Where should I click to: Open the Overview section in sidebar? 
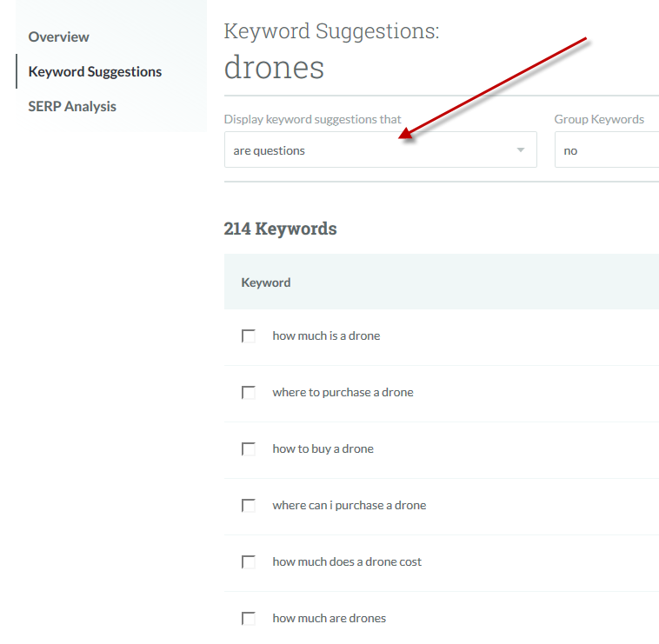(58, 37)
